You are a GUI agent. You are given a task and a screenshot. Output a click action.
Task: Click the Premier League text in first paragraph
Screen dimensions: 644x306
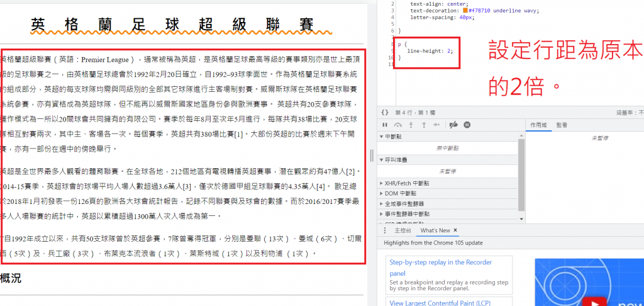pyautogui.click(x=105, y=60)
